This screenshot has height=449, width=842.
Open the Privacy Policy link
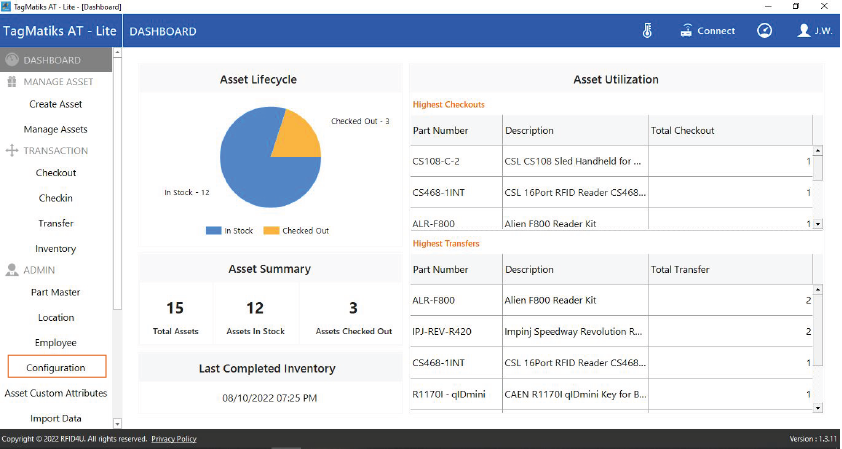[x=174, y=439]
